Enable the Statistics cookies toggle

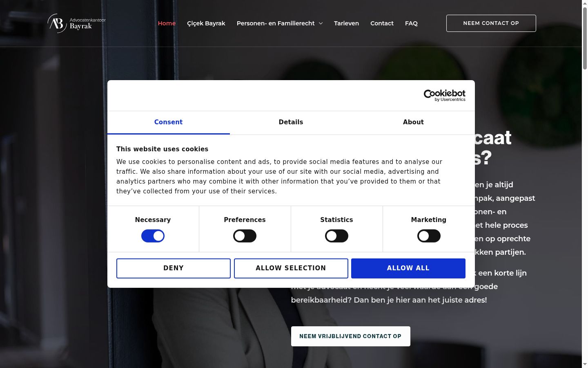pyautogui.click(x=336, y=236)
